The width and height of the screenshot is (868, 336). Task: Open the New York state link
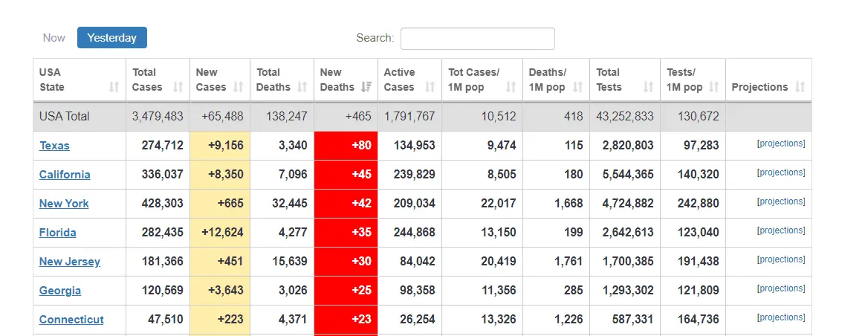[64, 204]
